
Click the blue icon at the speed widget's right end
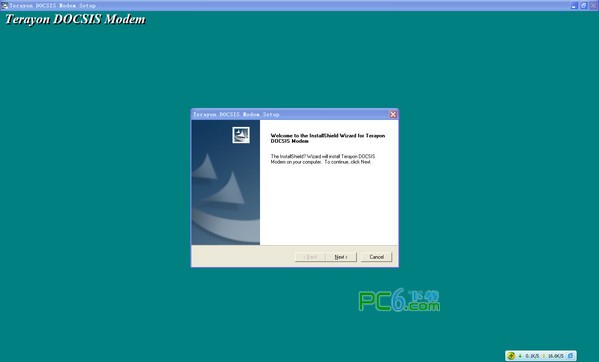(x=570, y=356)
